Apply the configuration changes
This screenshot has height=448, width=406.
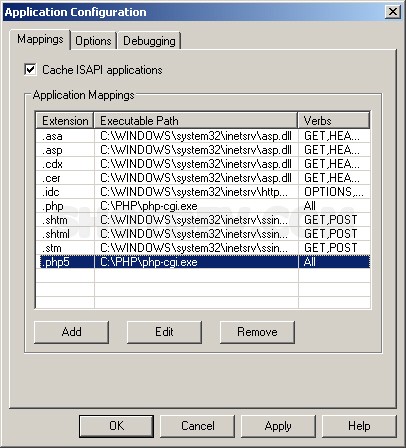[278, 426]
